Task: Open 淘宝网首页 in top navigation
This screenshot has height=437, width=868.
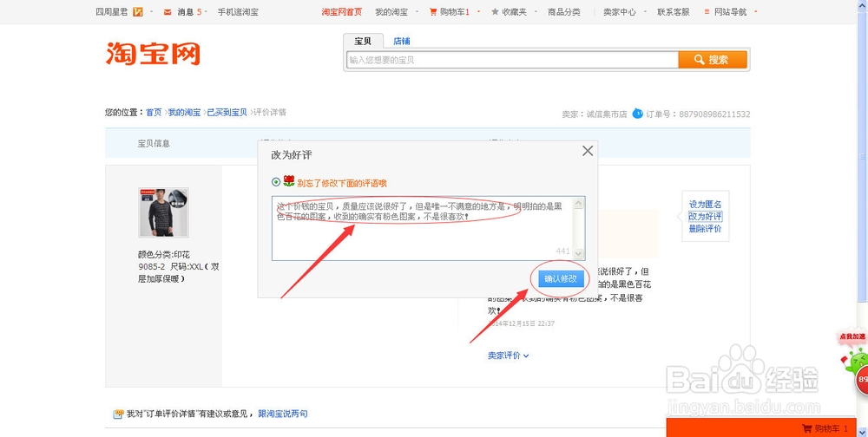Action: [x=341, y=11]
